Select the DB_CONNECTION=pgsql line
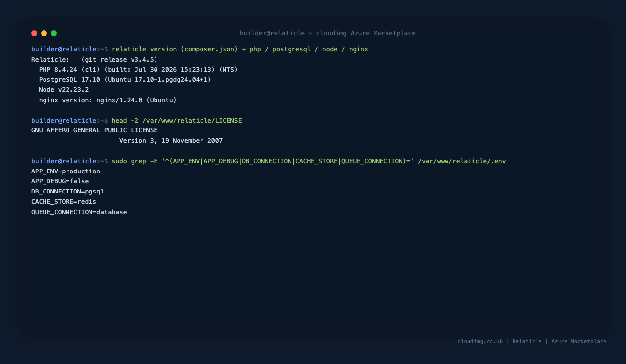The height and width of the screenshot is (364, 626). point(67,192)
